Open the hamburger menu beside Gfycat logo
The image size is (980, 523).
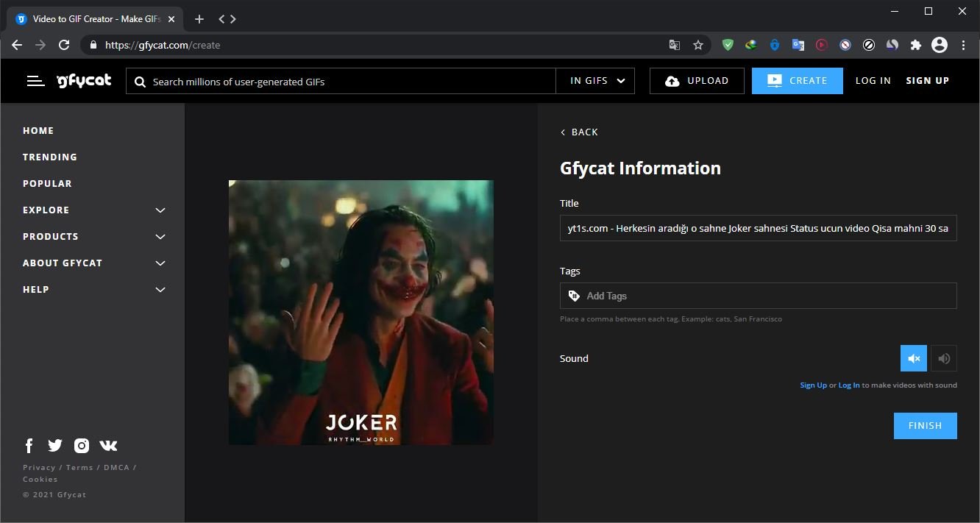pos(35,81)
